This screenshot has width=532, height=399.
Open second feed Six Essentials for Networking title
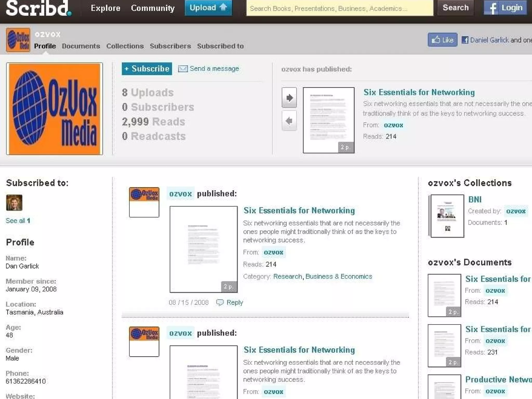[299, 350]
